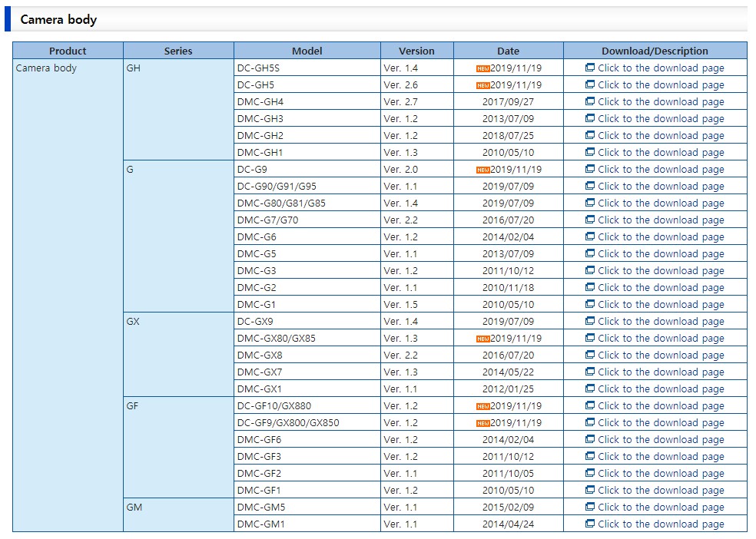Click the model name DMC-GM5

point(261,507)
